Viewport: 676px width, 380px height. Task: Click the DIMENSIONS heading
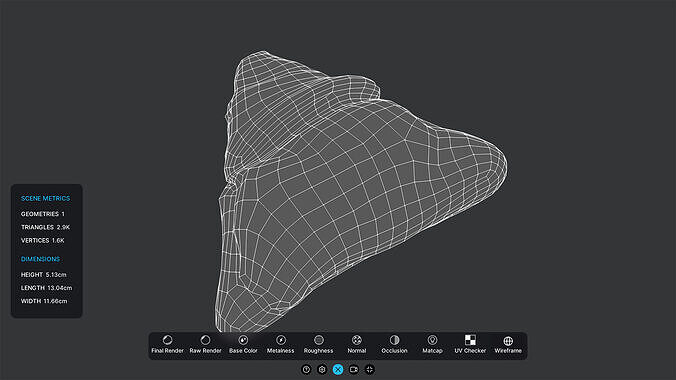(40, 259)
